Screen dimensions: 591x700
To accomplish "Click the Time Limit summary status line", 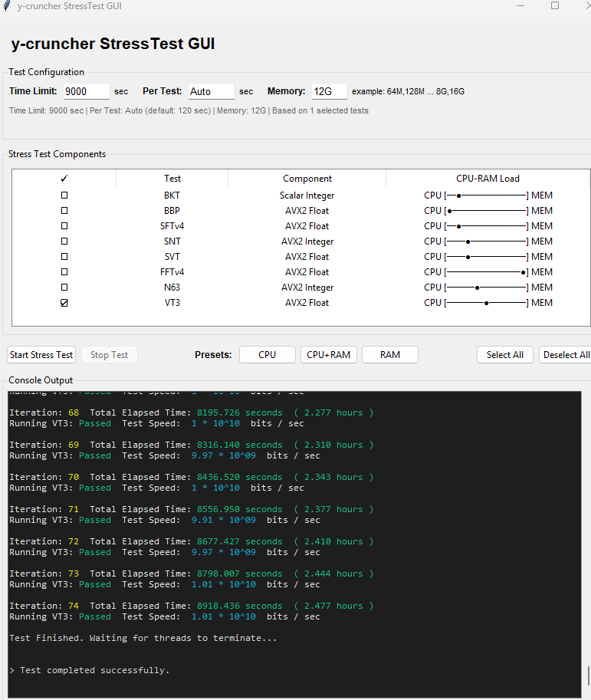I will tap(189, 110).
